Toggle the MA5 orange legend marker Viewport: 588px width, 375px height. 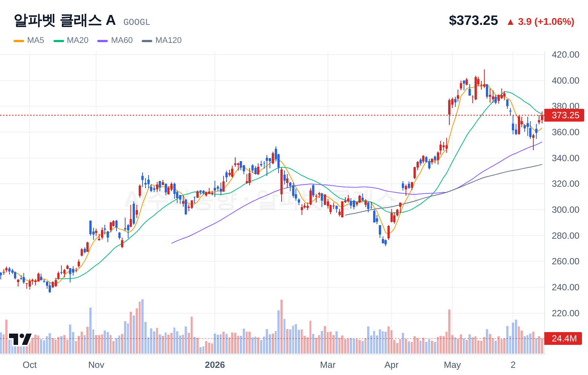coord(19,41)
